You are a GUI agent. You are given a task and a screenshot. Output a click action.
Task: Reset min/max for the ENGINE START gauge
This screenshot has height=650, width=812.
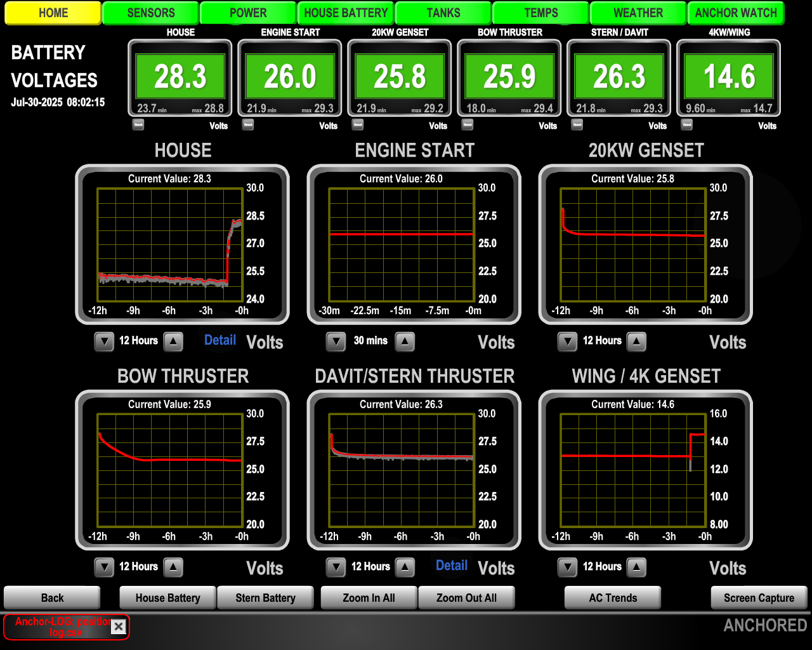(x=247, y=124)
